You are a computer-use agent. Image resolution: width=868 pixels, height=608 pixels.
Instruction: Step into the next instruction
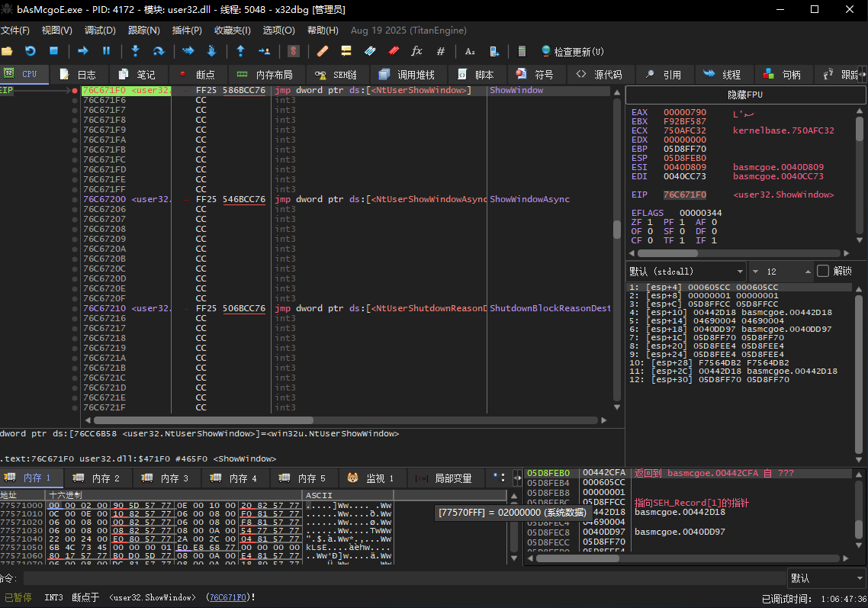(x=135, y=52)
